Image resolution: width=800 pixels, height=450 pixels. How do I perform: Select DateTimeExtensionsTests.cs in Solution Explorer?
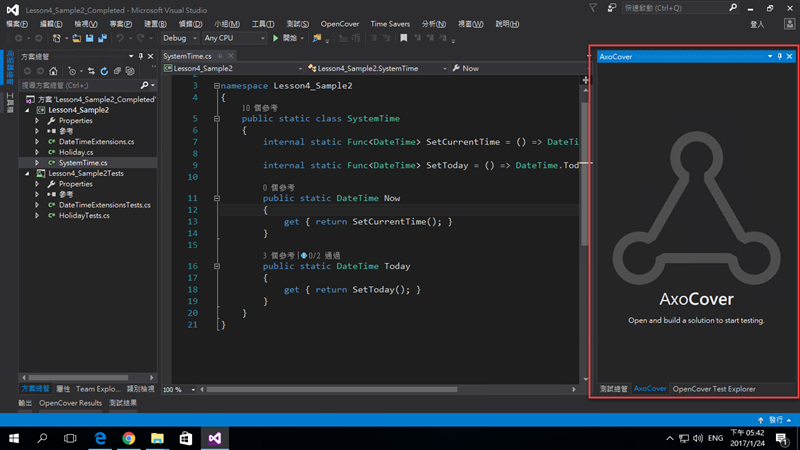[x=105, y=205]
